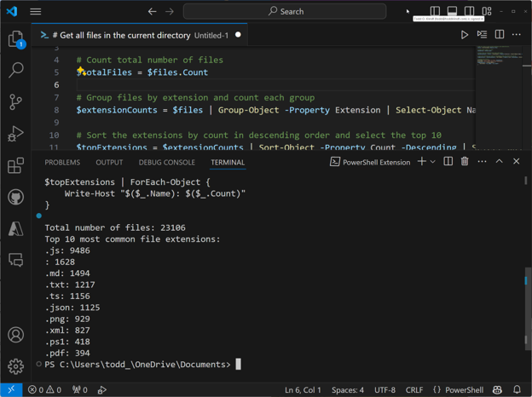532x397 pixels.
Task: Open the Search view in activity bar
Action: point(15,70)
